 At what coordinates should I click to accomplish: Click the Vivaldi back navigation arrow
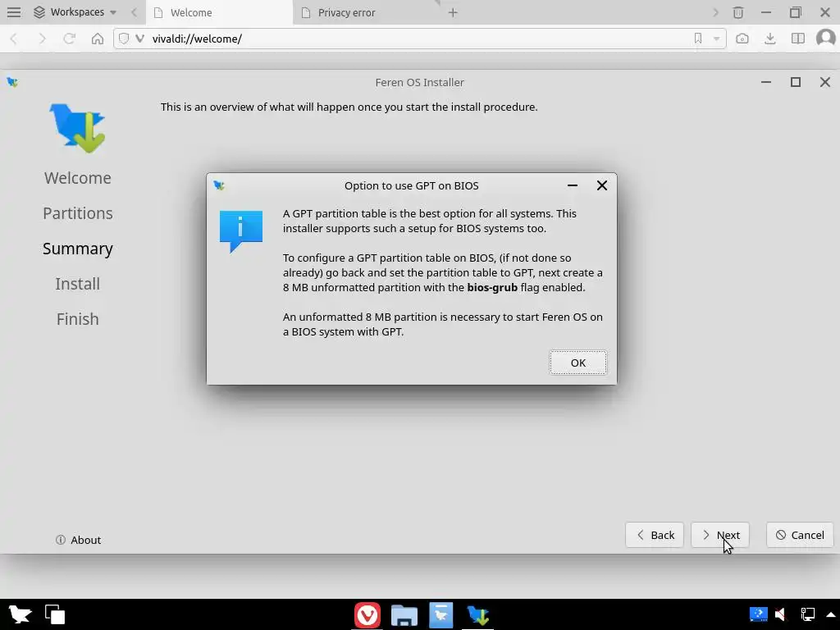pyautogui.click(x=15, y=39)
